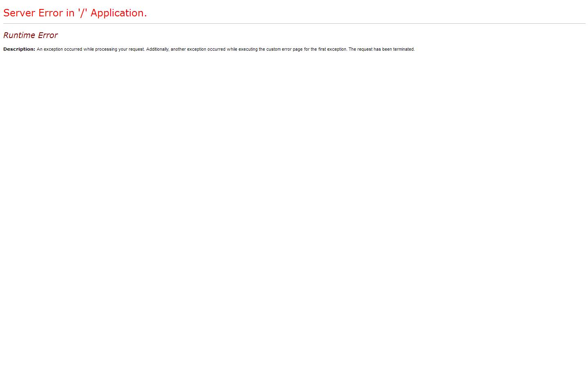Click the word "in" in the red heading
This screenshot has height=368, width=588.
point(70,13)
